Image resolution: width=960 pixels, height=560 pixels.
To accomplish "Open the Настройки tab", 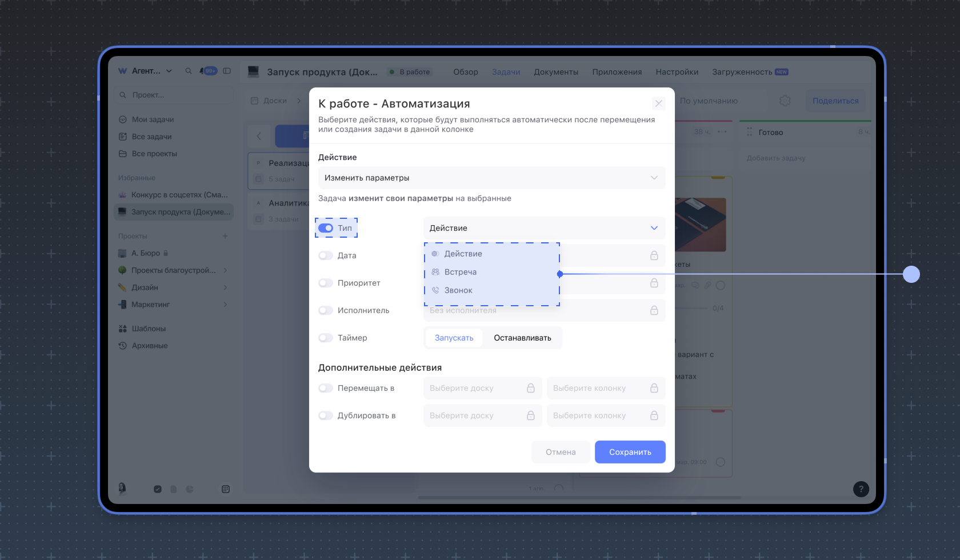I will click(x=677, y=72).
